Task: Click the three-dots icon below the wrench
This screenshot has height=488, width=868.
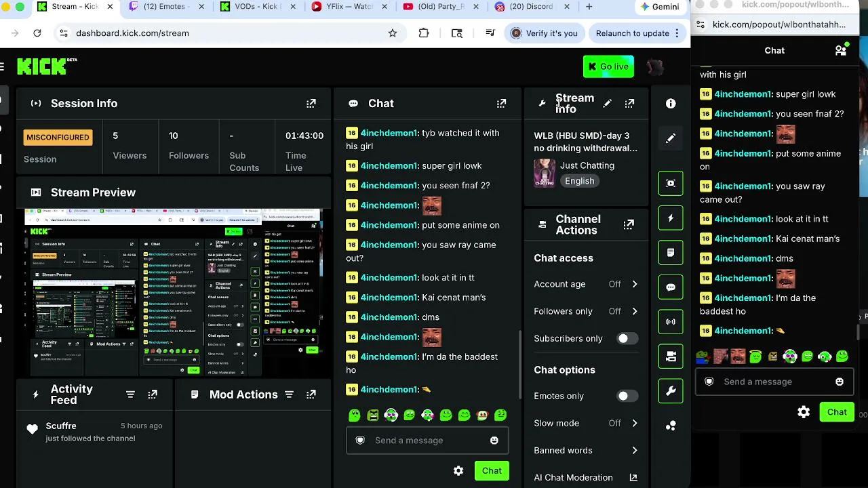Action: [671, 426]
